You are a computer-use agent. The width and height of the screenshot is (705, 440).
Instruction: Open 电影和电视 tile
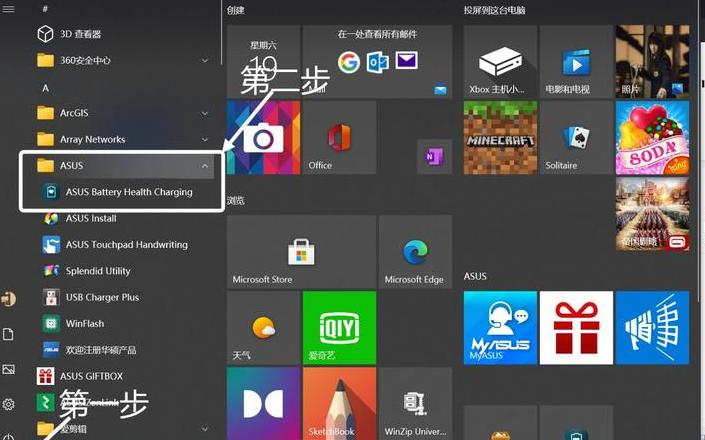(x=576, y=62)
